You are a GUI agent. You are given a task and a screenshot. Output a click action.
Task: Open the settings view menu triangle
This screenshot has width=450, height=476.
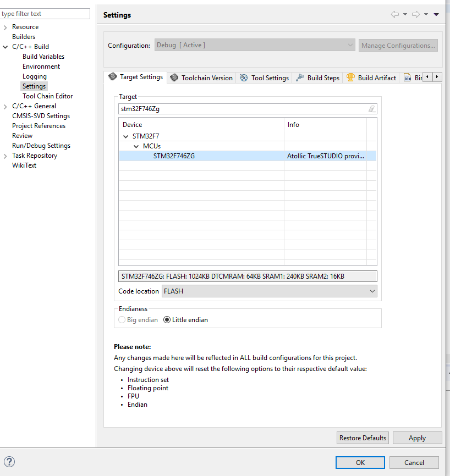coord(436,14)
